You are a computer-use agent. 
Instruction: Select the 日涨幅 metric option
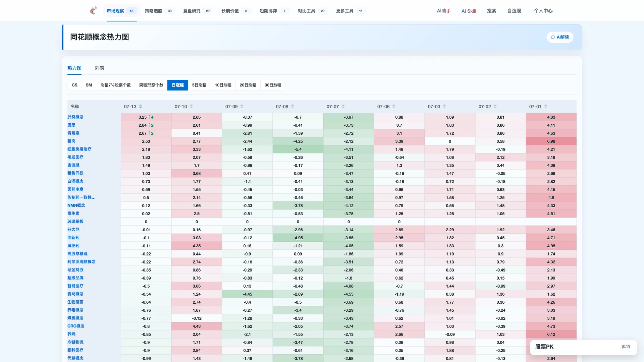(x=178, y=85)
